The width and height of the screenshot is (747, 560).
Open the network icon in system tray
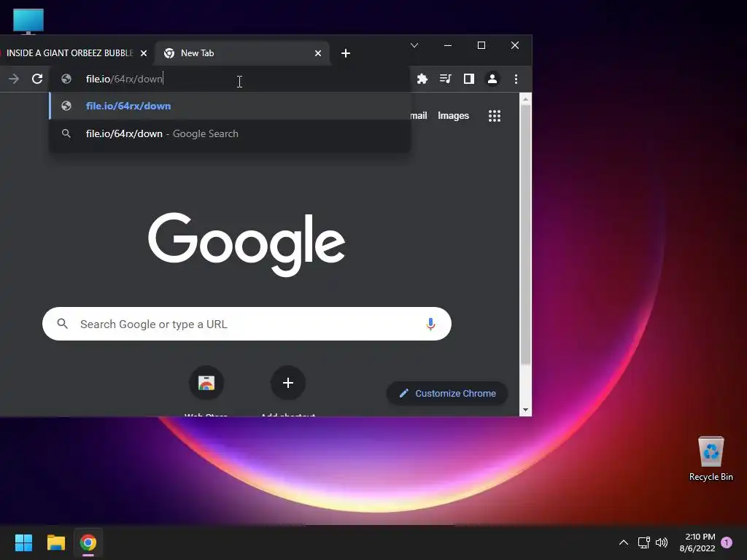point(643,542)
